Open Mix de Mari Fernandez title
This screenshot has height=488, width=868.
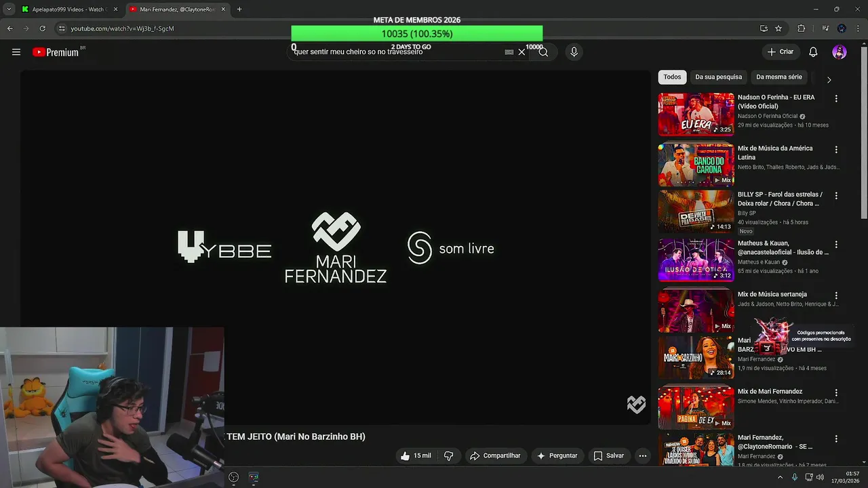pyautogui.click(x=770, y=392)
